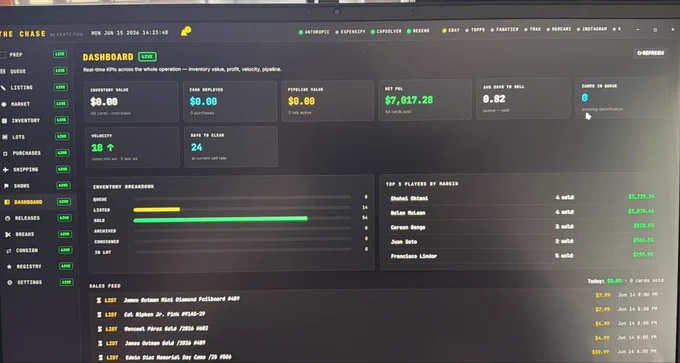Click the Instagram status indicator
The width and height of the screenshot is (680, 363).
click(592, 29)
